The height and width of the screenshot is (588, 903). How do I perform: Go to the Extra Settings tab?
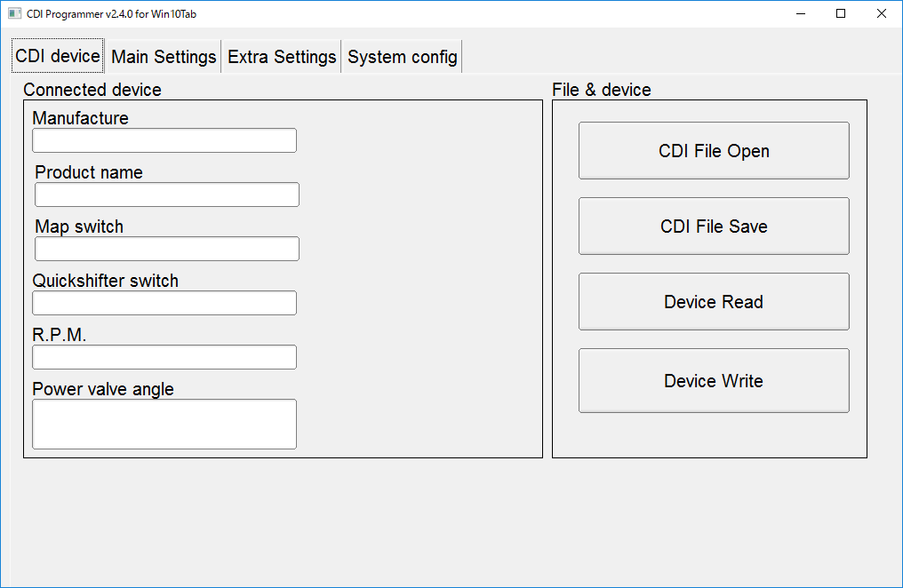coord(282,57)
